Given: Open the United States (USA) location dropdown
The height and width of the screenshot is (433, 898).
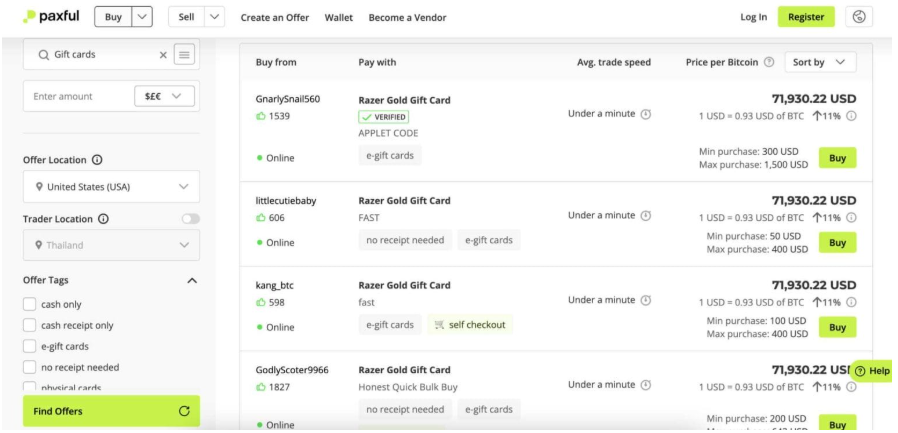Looking at the screenshot, I should point(111,187).
